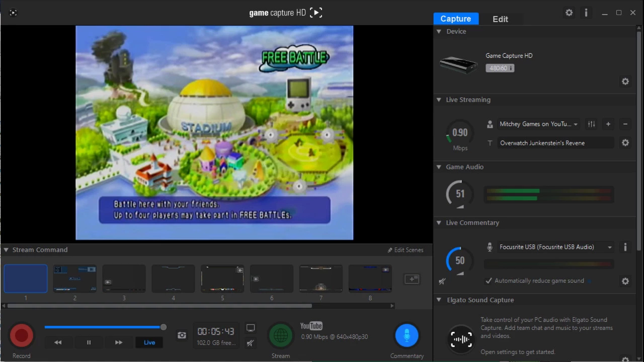This screenshot has height=362, width=644.
Task: Click the streaming account person icon
Action: 490,124
